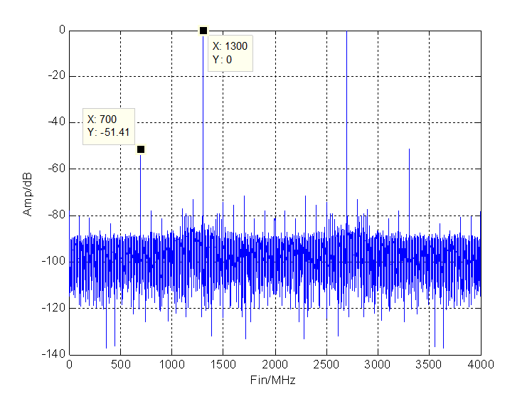Click the x-axis tick label 4000

[481, 364]
